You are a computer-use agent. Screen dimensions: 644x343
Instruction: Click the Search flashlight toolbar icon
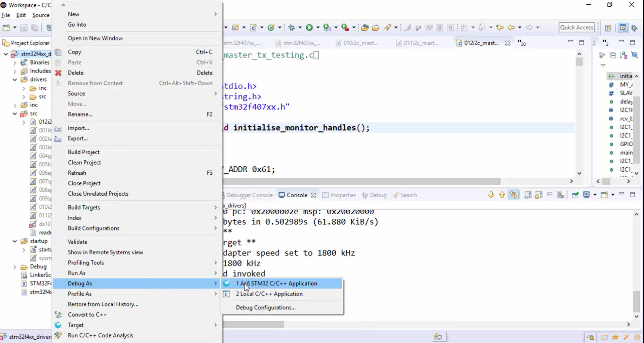click(x=387, y=28)
